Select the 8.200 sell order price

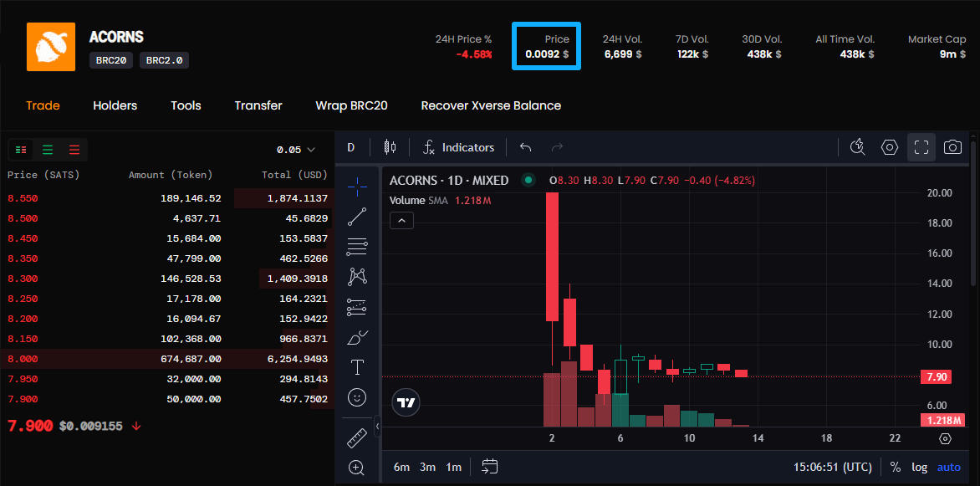[x=23, y=319]
